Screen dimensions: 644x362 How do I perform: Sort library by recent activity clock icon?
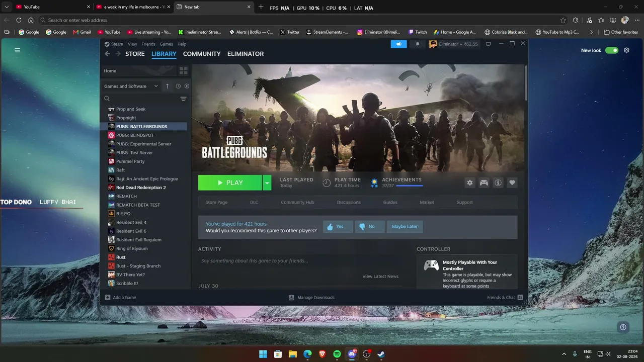(178, 86)
